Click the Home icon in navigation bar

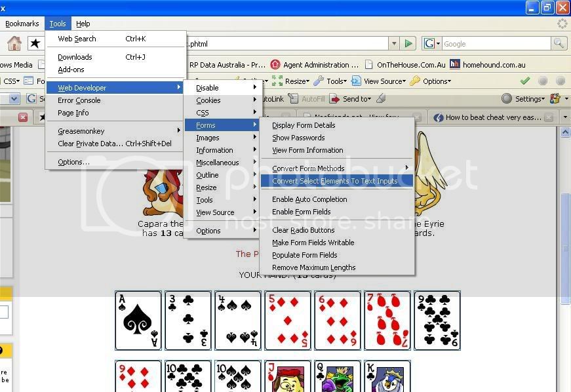14,44
